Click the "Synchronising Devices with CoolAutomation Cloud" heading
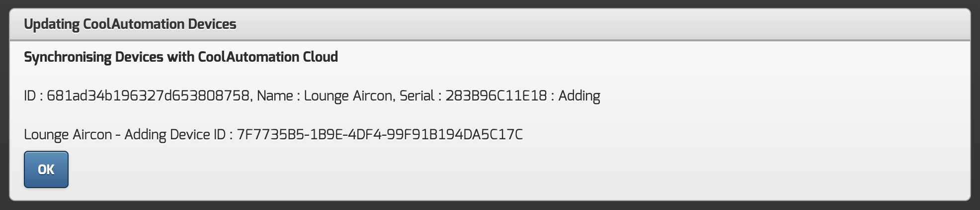Screen dimensions: 980x210 (181, 57)
